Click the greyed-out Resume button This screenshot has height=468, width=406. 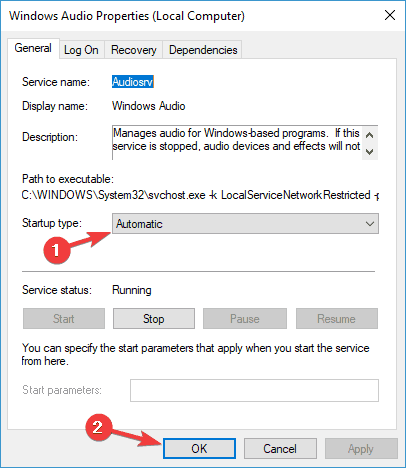[x=337, y=319]
